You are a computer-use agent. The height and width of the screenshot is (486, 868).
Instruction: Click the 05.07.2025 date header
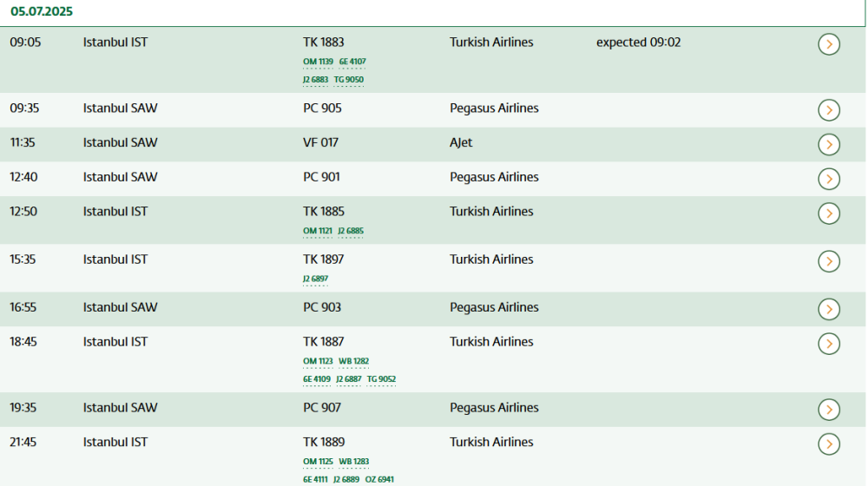point(42,12)
